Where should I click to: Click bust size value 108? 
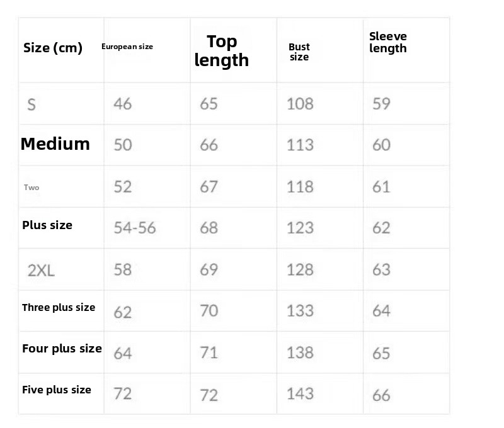pyautogui.click(x=300, y=104)
